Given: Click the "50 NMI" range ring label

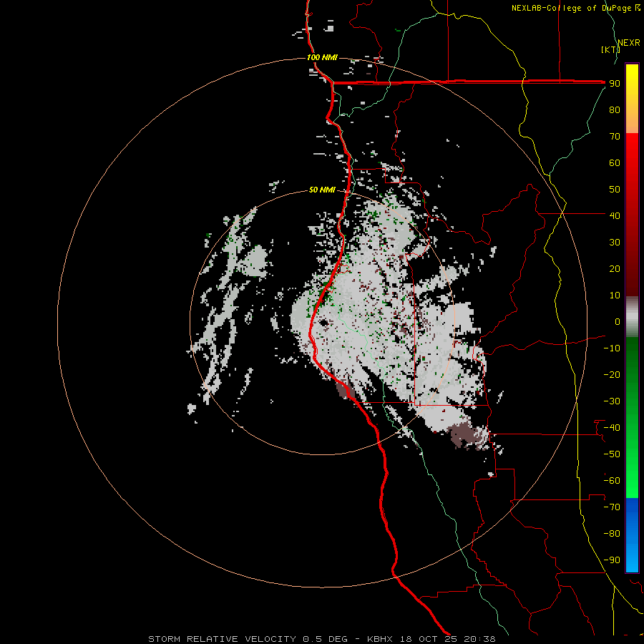Looking at the screenshot, I should tap(322, 190).
